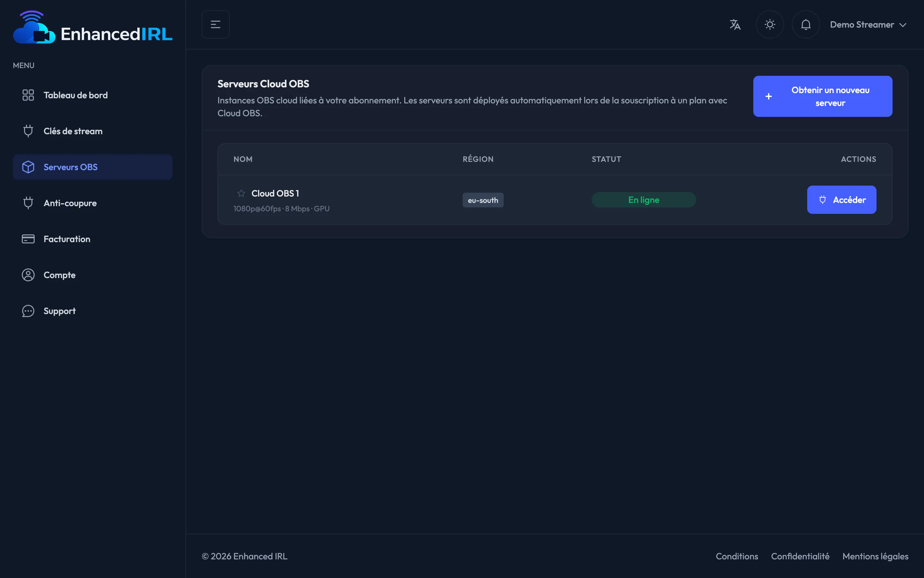Open the Mentions légales footer link
This screenshot has height=578, width=924.
(875, 556)
